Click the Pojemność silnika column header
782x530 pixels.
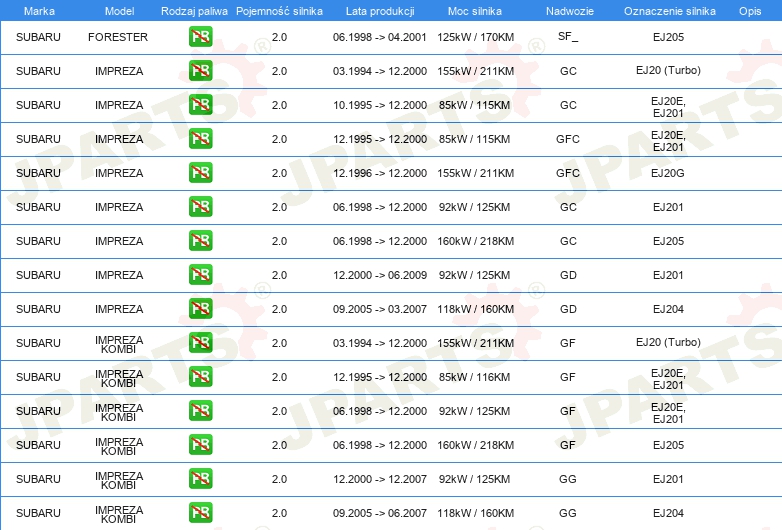tap(279, 11)
